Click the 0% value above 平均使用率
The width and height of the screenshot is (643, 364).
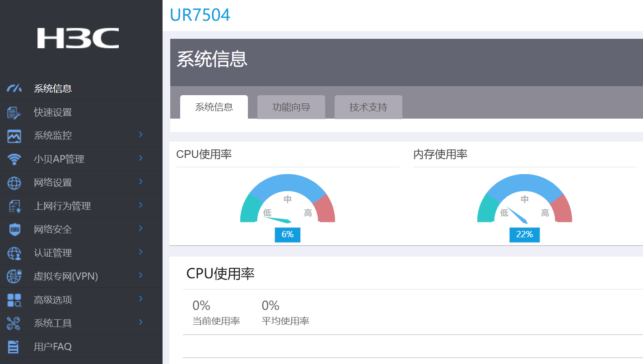tap(270, 306)
